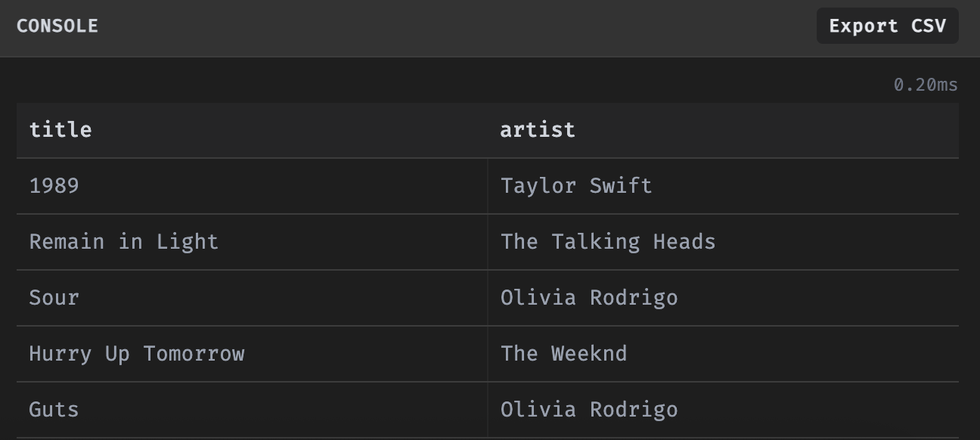980x440 pixels.
Task: Select the 1989 title cell
Action: 54,185
